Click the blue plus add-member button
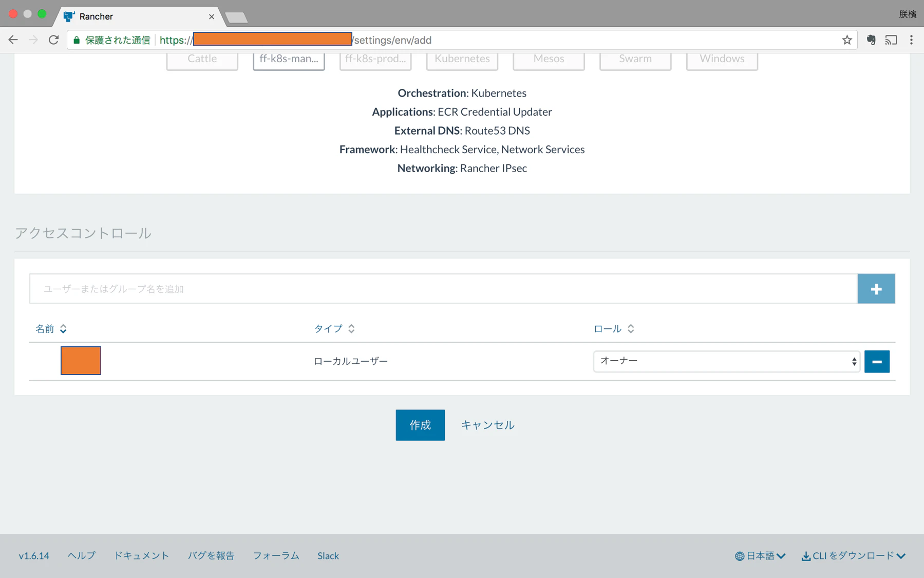 [x=876, y=289]
